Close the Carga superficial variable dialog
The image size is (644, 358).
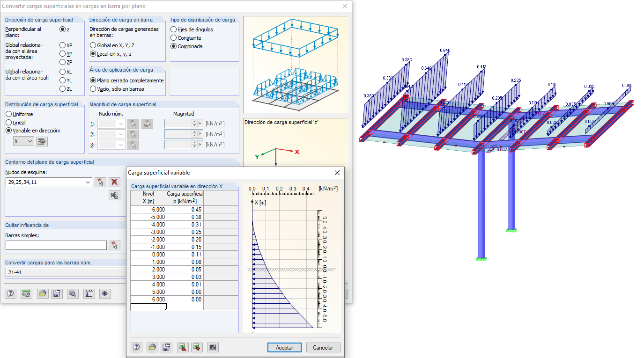(x=337, y=173)
